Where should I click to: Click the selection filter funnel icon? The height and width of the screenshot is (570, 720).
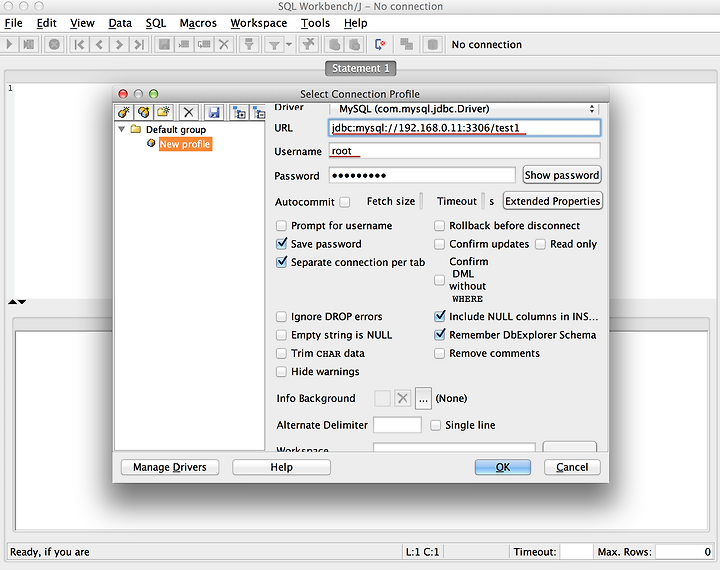tap(249, 45)
